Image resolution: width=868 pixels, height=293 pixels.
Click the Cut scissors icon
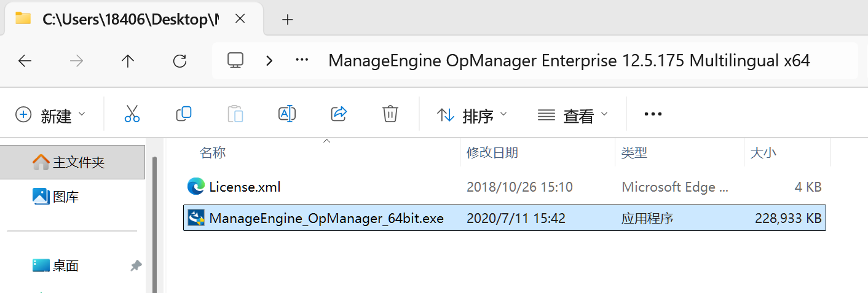pyautogui.click(x=132, y=114)
